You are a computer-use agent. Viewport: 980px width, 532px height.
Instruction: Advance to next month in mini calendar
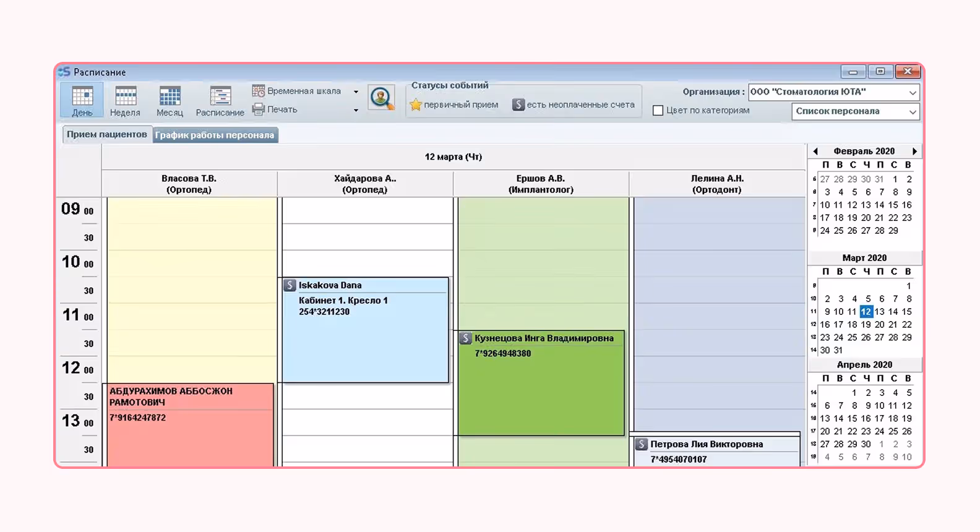914,152
